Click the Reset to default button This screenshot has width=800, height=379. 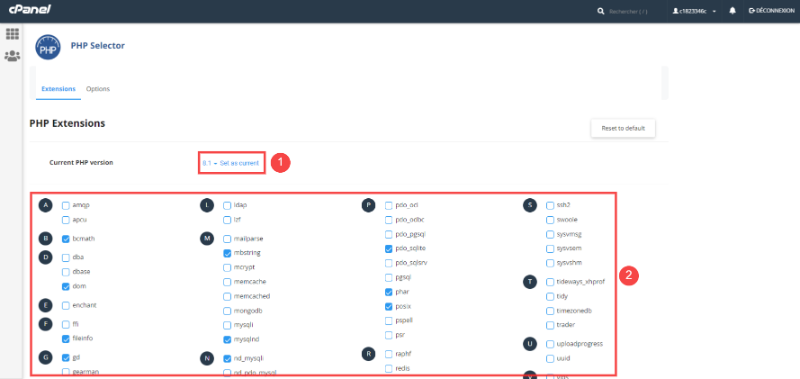(623, 128)
